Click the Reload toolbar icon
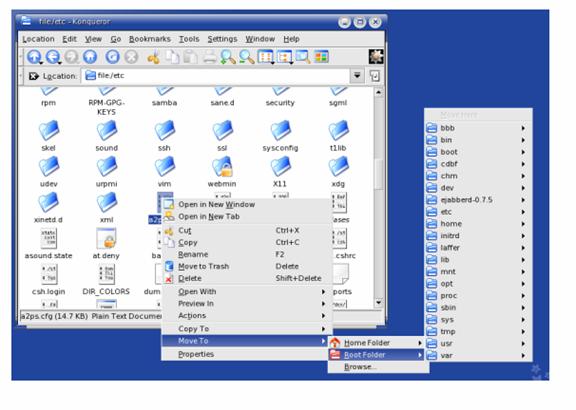This screenshot has height=410, width=576. (x=113, y=57)
